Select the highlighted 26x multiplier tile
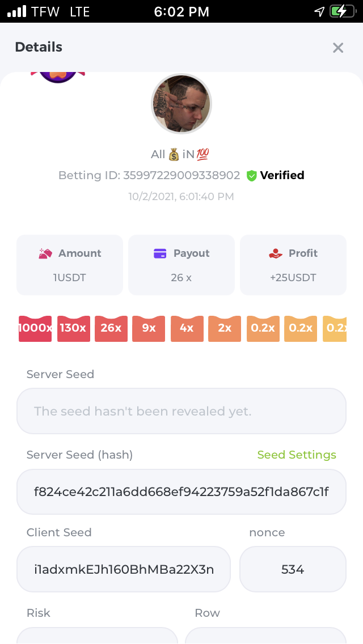Viewport: 363px width, 644px height. (x=111, y=329)
